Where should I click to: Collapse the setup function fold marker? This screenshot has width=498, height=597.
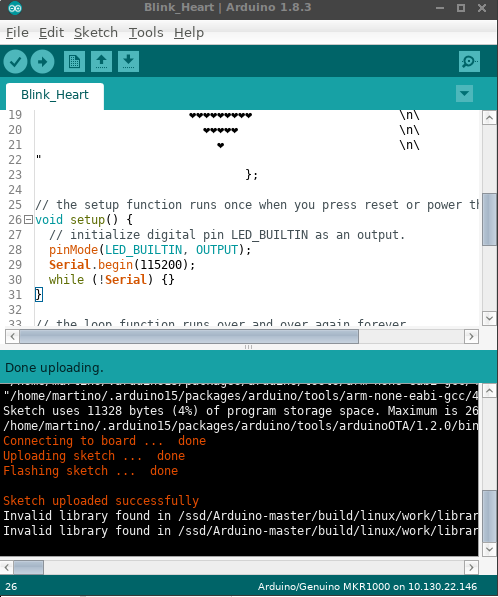point(28,220)
